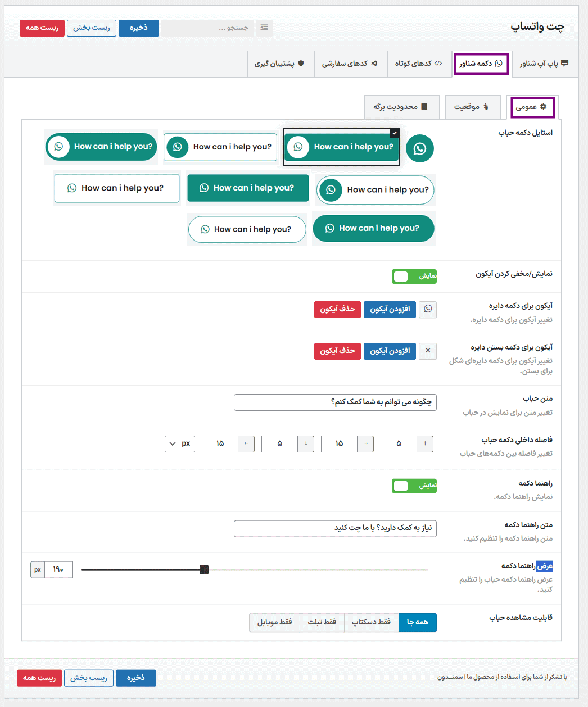588x707 pixels.
Task: Click the bubble text input field
Action: (335, 402)
